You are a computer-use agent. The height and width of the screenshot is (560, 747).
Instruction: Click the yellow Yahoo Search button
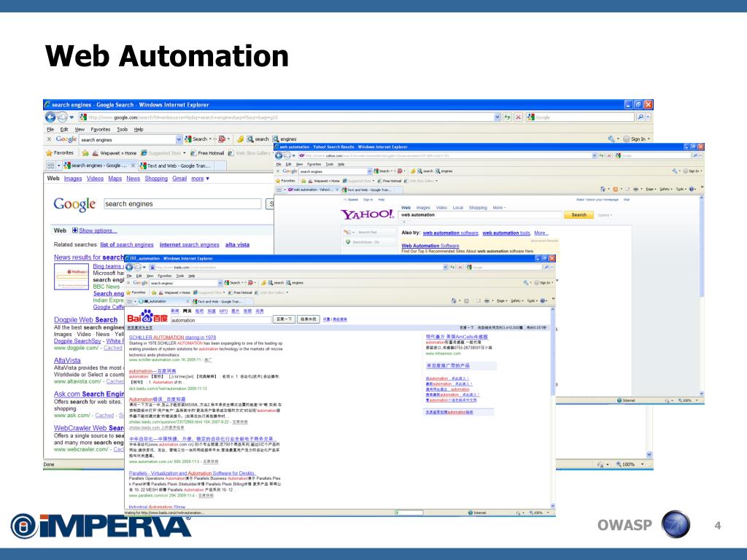click(578, 215)
